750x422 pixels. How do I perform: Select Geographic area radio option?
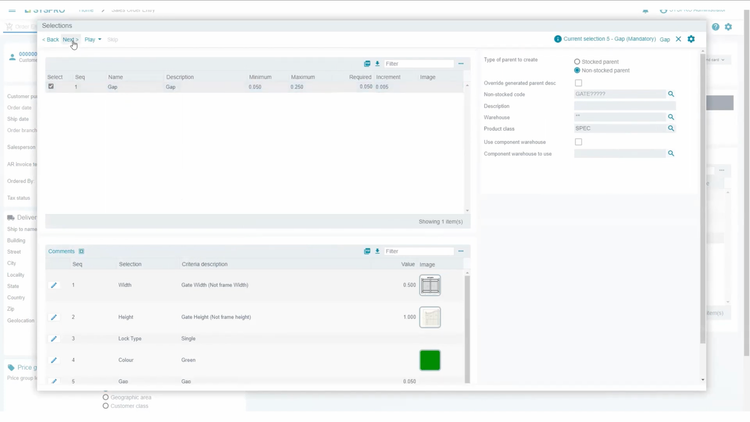[106, 397]
